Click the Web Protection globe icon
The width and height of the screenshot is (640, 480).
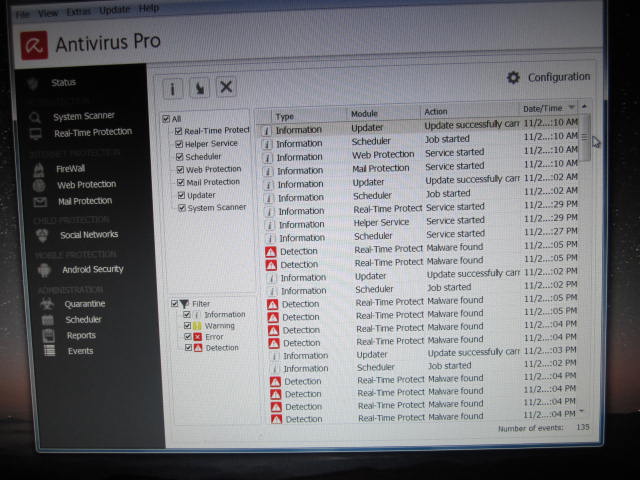click(x=39, y=186)
